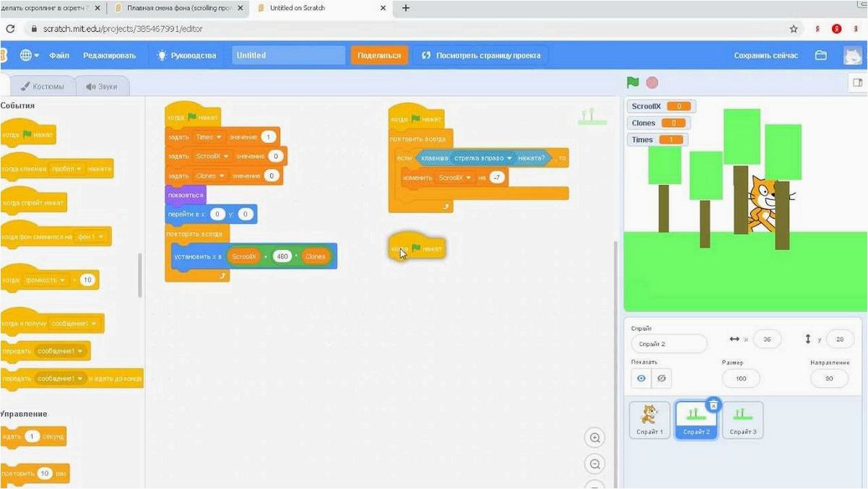Open Руководства tutorials

click(x=187, y=56)
